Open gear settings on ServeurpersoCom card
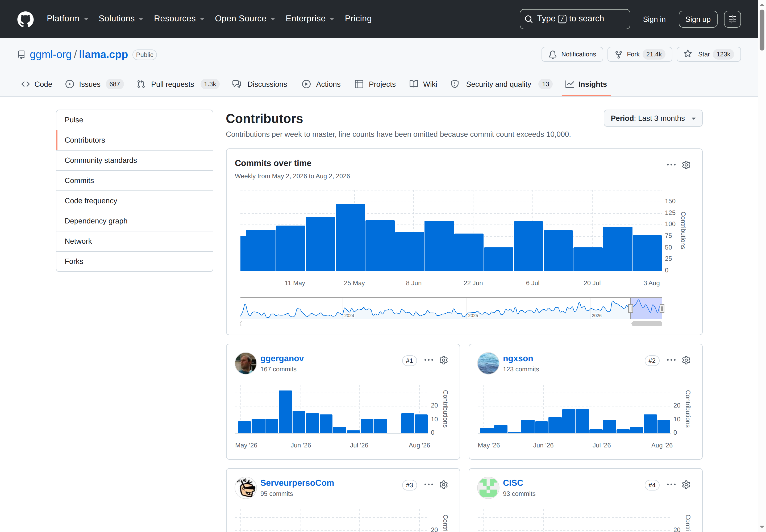The height and width of the screenshot is (532, 766). (x=443, y=485)
